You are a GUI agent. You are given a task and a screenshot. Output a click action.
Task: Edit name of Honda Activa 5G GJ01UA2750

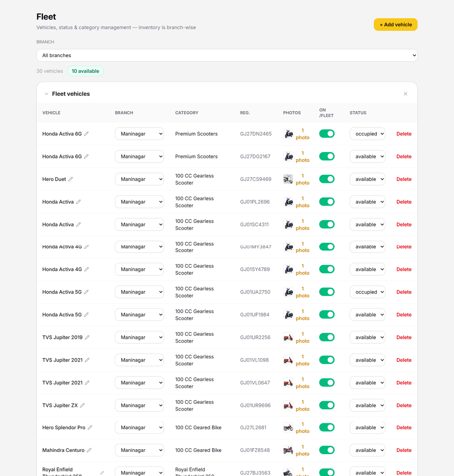[86, 292]
